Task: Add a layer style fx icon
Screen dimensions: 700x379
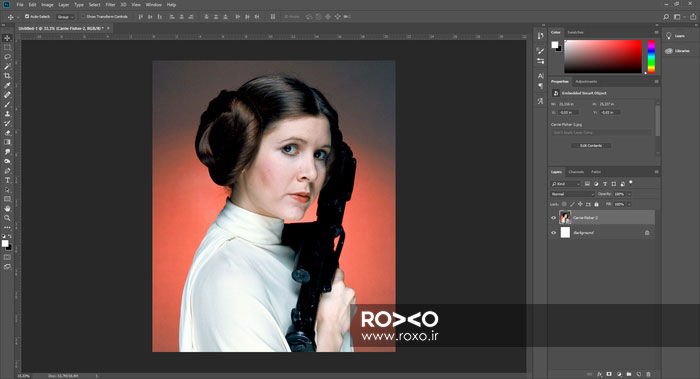Action: tap(600, 374)
